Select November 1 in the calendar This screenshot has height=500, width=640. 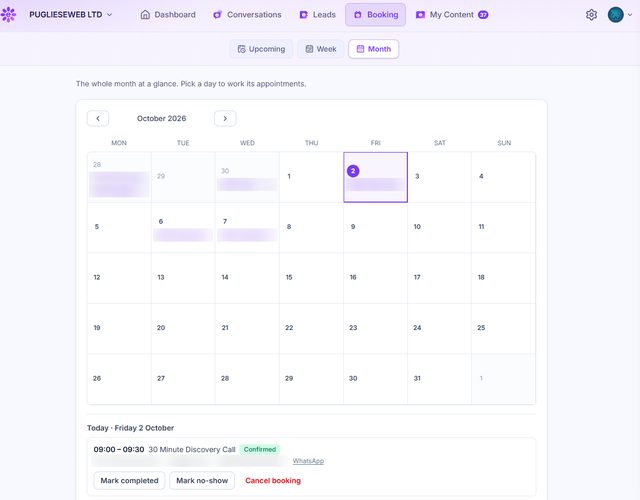pos(504,380)
